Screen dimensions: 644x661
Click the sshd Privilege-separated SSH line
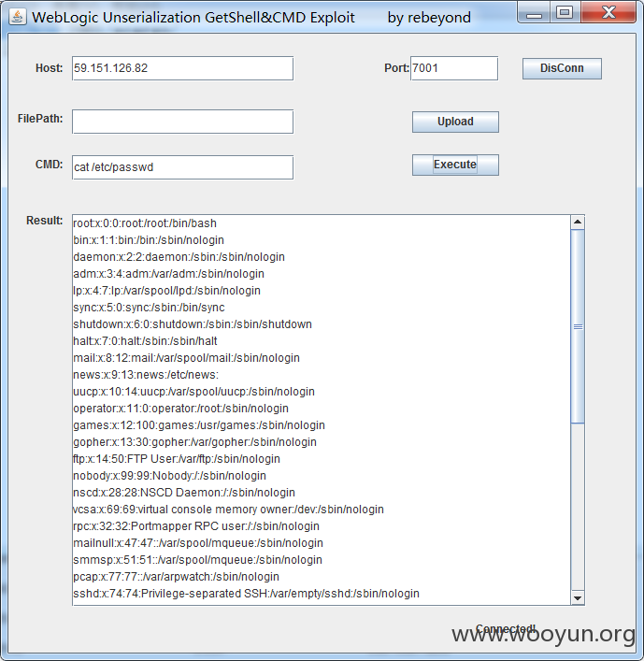tap(246, 594)
